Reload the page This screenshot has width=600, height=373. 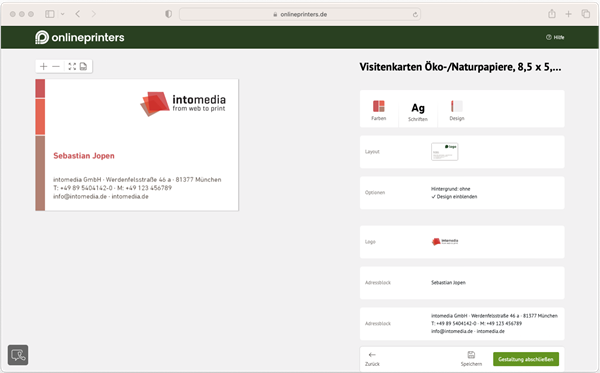coord(415,15)
